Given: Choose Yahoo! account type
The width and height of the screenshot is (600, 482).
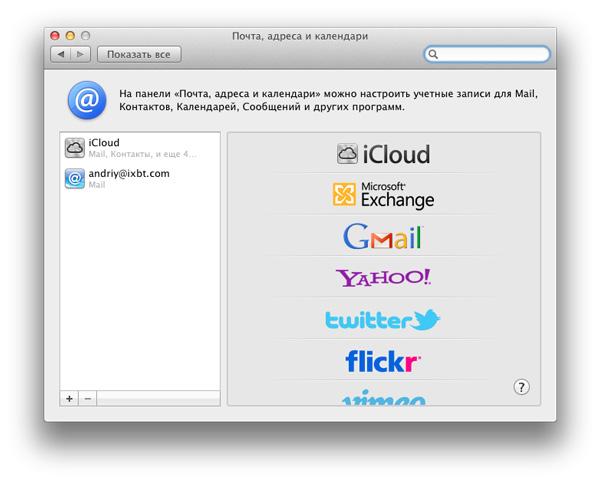Looking at the screenshot, I should coord(383,278).
